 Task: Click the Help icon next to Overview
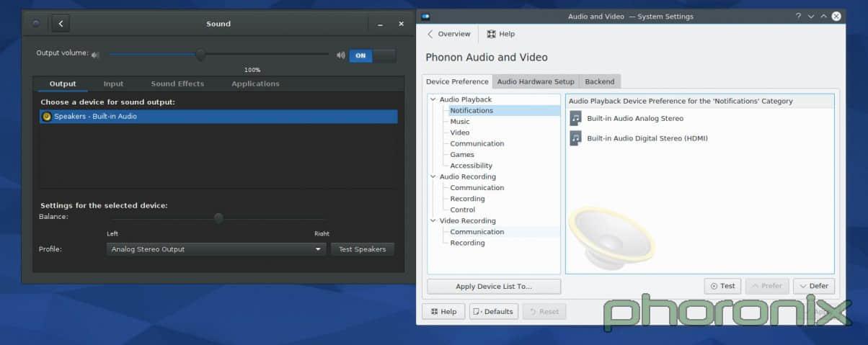click(492, 34)
